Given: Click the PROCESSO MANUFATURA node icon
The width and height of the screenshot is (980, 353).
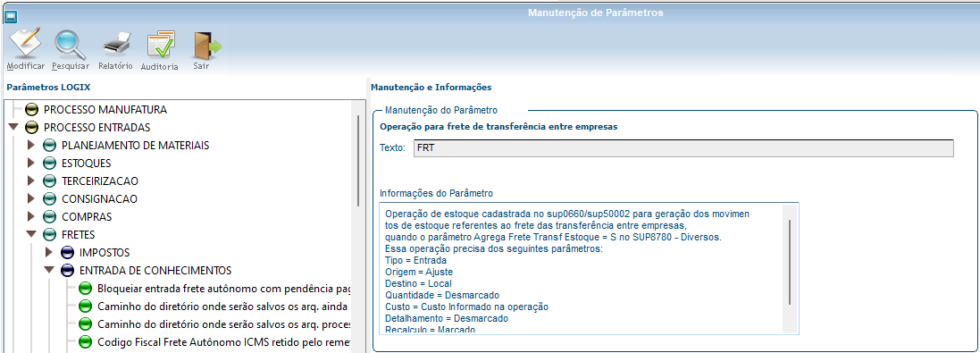Looking at the screenshot, I should [31, 110].
